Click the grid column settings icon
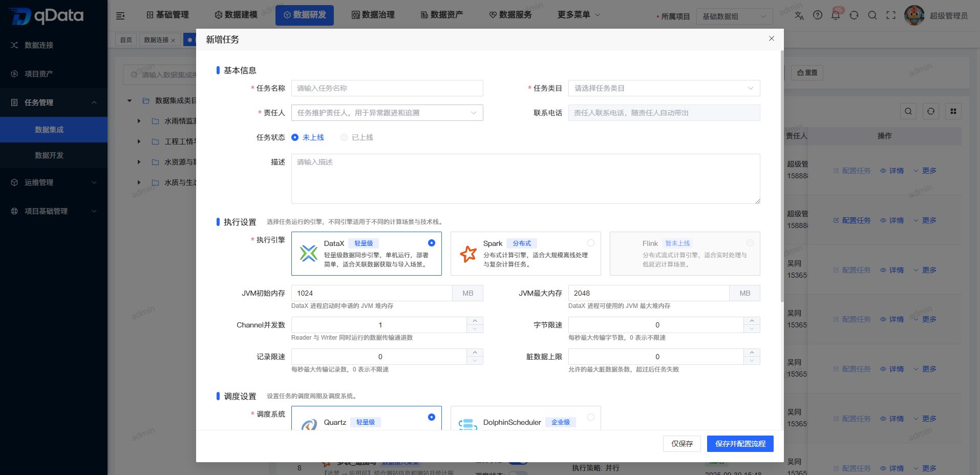 click(953, 111)
